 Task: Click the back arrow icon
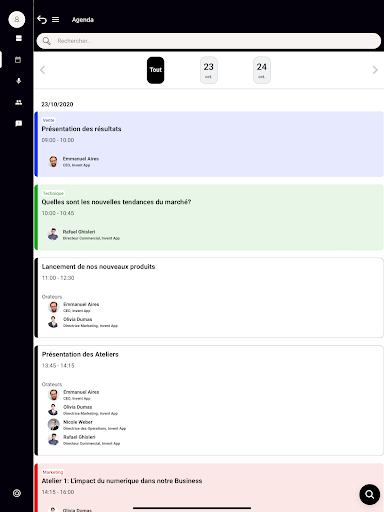pos(42,20)
